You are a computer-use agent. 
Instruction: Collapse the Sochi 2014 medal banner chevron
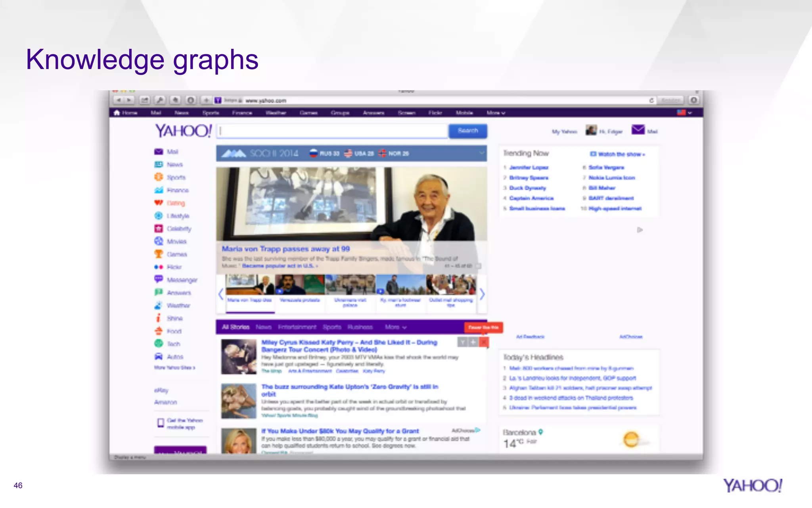point(481,153)
